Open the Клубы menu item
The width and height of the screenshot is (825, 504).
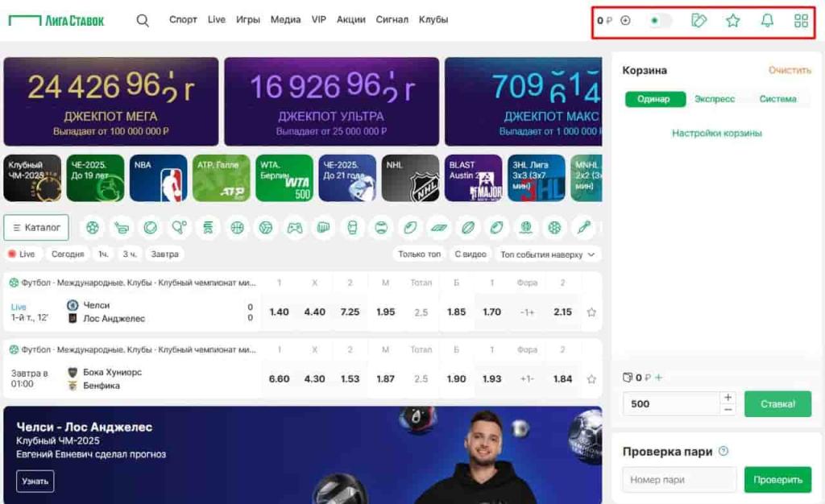433,19
